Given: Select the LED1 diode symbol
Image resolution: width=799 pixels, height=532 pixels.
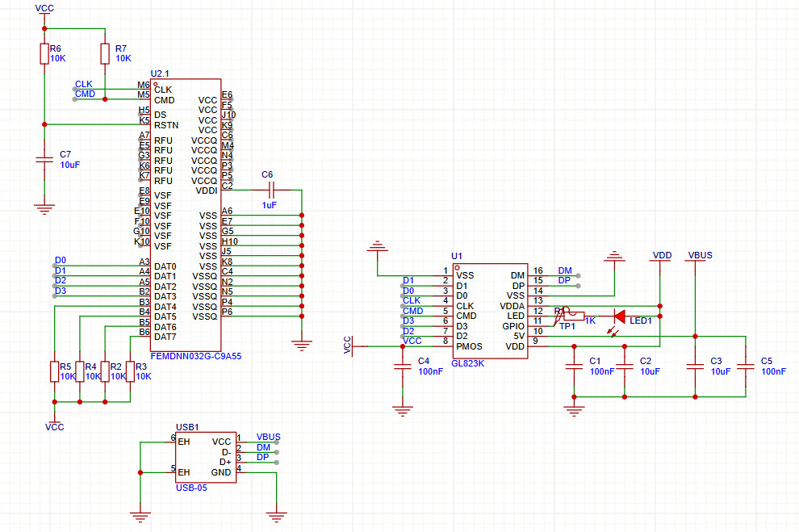Looking at the screenshot, I should (x=620, y=316).
